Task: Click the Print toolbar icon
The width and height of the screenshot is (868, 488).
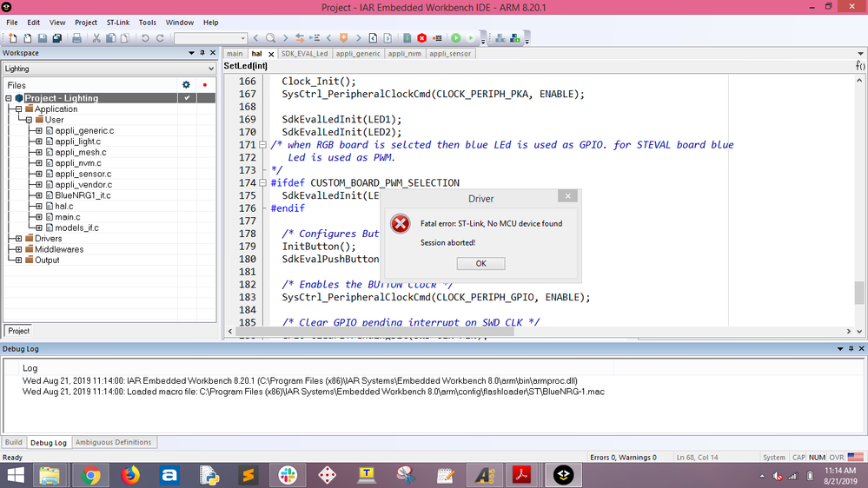Action: click(76, 38)
